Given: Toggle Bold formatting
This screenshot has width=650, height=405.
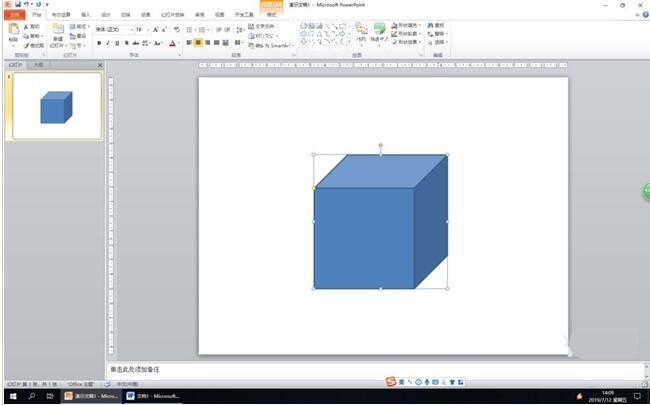Looking at the screenshot, I should [x=99, y=43].
